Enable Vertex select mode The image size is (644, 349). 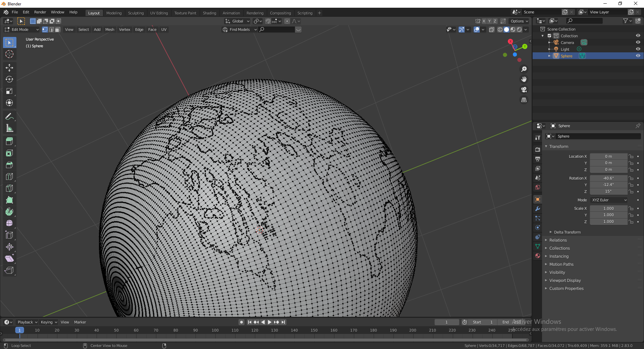tap(45, 30)
